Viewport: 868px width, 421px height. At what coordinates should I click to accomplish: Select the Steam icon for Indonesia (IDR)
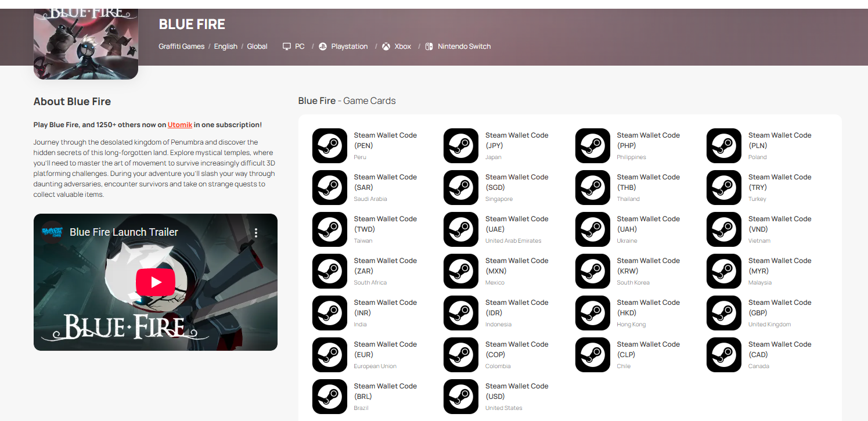(461, 313)
